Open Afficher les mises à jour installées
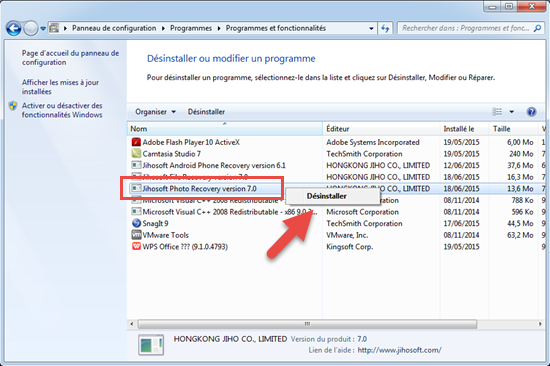This screenshot has height=366, width=550. pyautogui.click(x=60, y=87)
